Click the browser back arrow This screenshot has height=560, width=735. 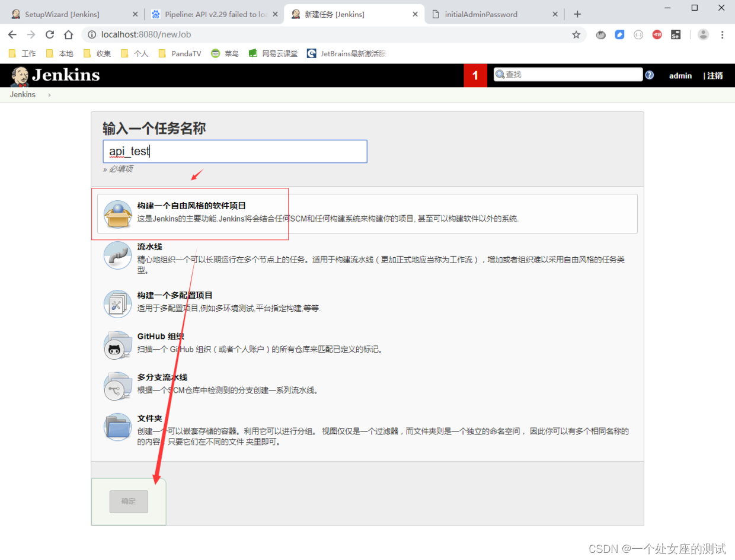click(12, 34)
